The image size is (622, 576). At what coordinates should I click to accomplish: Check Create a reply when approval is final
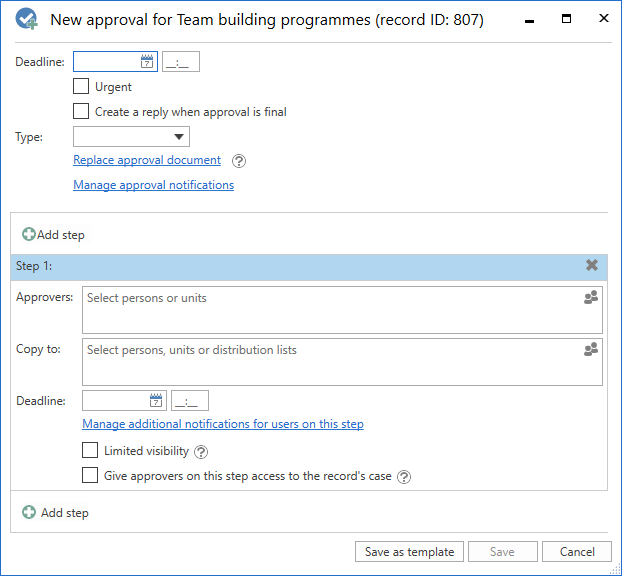coord(81,112)
